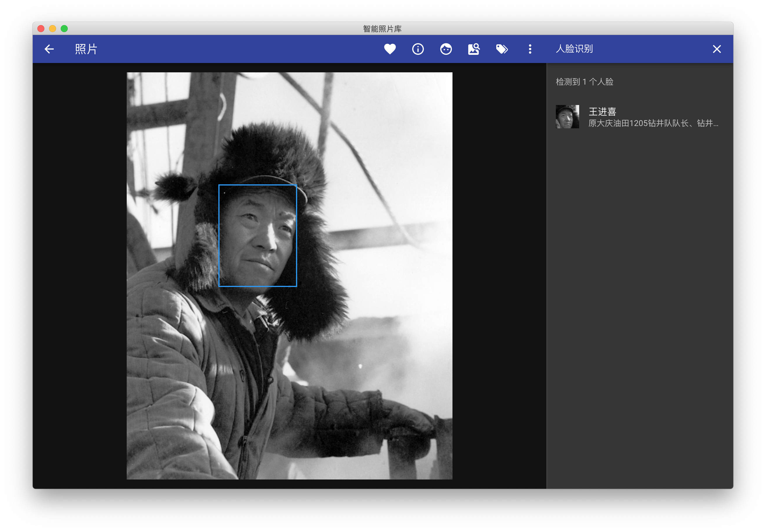Screen dimensions: 766x532
Task: Toggle the face recognition icon in the toolbar
Action: 446,49
